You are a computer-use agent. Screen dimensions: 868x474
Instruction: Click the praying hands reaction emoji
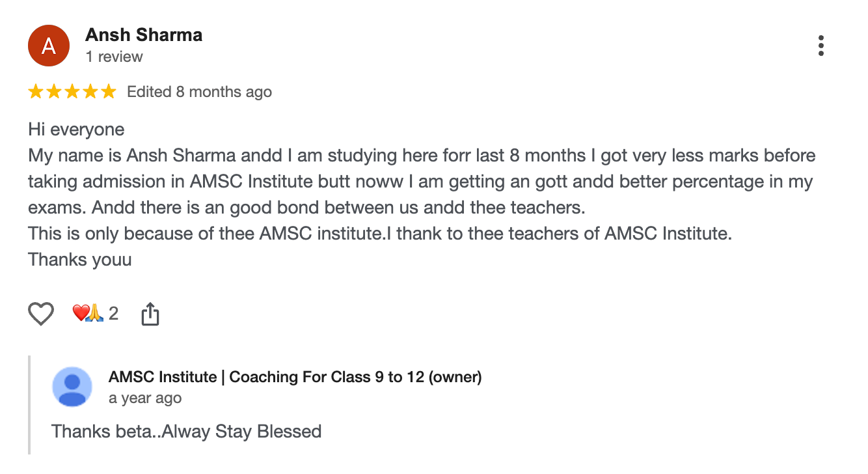95,314
